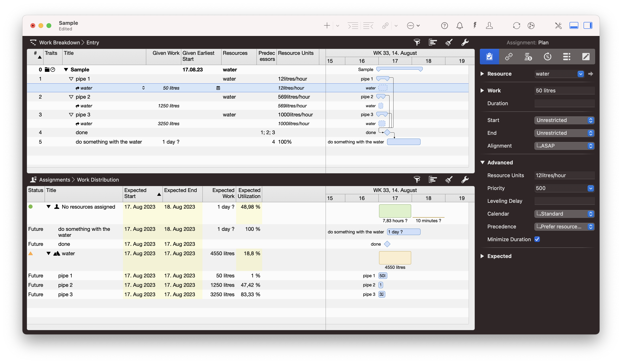Expand the Expected section
The height and width of the screenshot is (364, 622).
point(482,256)
